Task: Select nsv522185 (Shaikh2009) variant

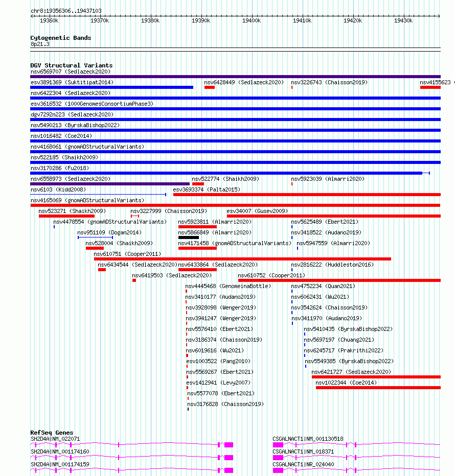Action: (x=64, y=157)
